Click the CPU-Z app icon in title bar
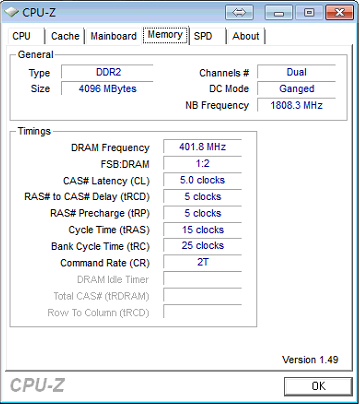Viewport: 360px width, 404px height. [11, 12]
